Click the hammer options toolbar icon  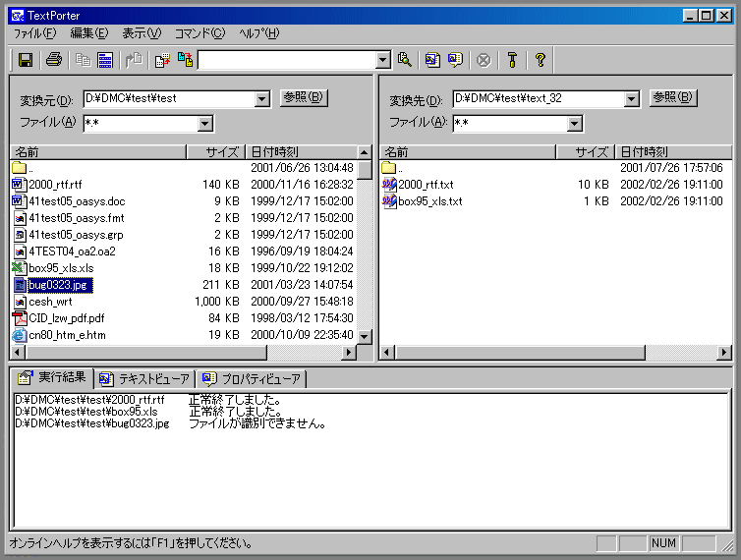pyautogui.click(x=512, y=60)
